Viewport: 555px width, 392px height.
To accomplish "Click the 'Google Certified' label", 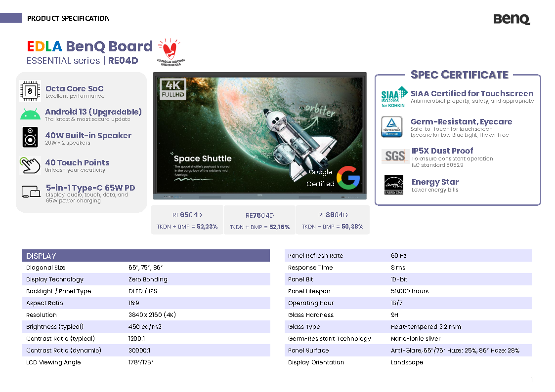I will [x=320, y=178].
